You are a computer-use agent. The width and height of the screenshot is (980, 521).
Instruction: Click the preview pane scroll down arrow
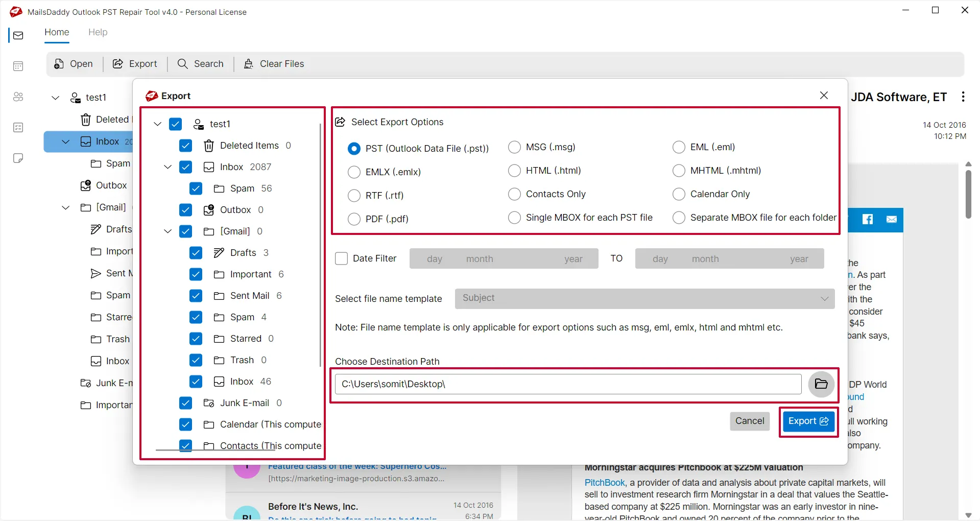[968, 515]
